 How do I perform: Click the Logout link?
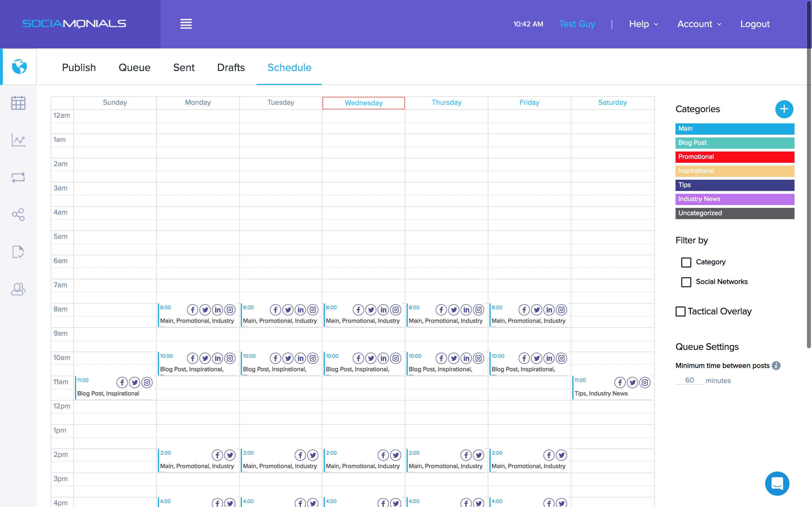pos(754,24)
